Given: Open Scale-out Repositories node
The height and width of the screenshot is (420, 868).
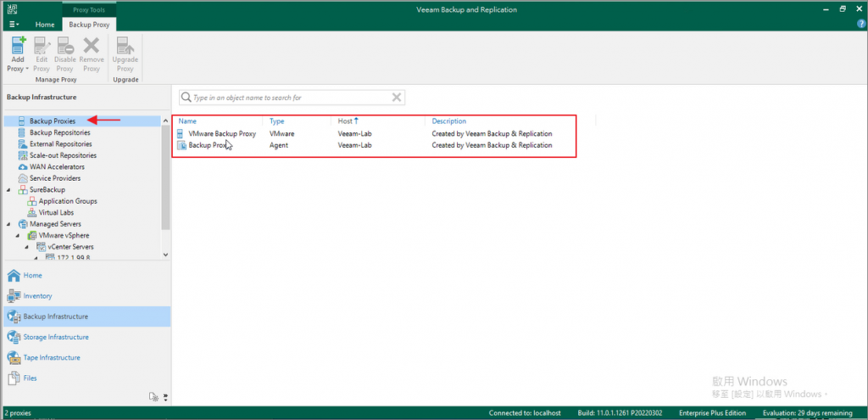Looking at the screenshot, I should 63,156.
